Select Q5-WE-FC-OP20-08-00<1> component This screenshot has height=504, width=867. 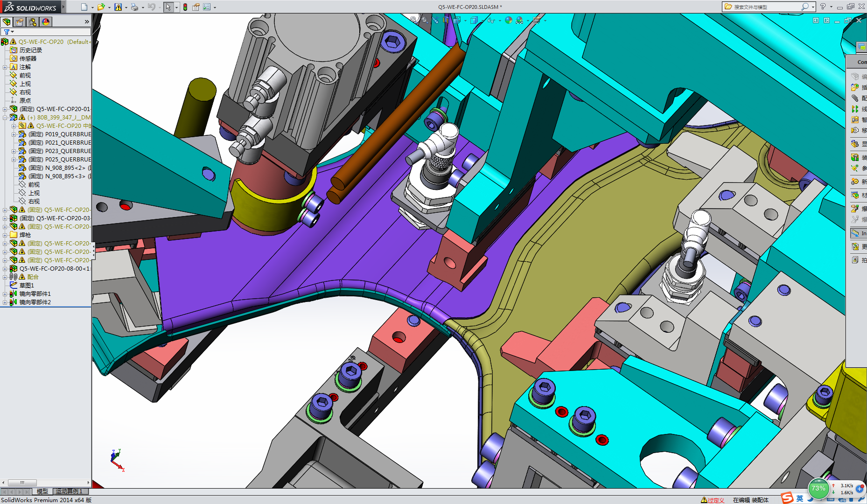55,269
